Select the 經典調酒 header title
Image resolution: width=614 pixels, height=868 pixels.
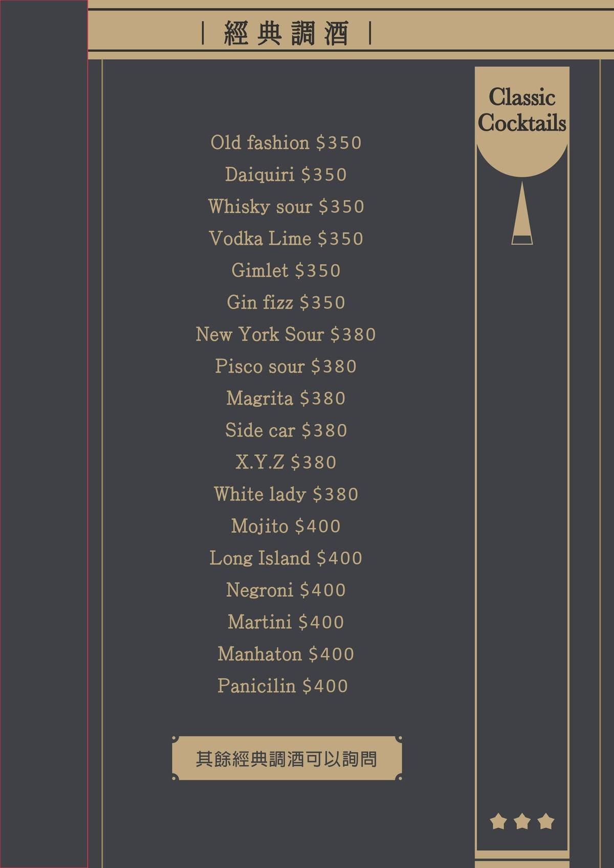287,33
